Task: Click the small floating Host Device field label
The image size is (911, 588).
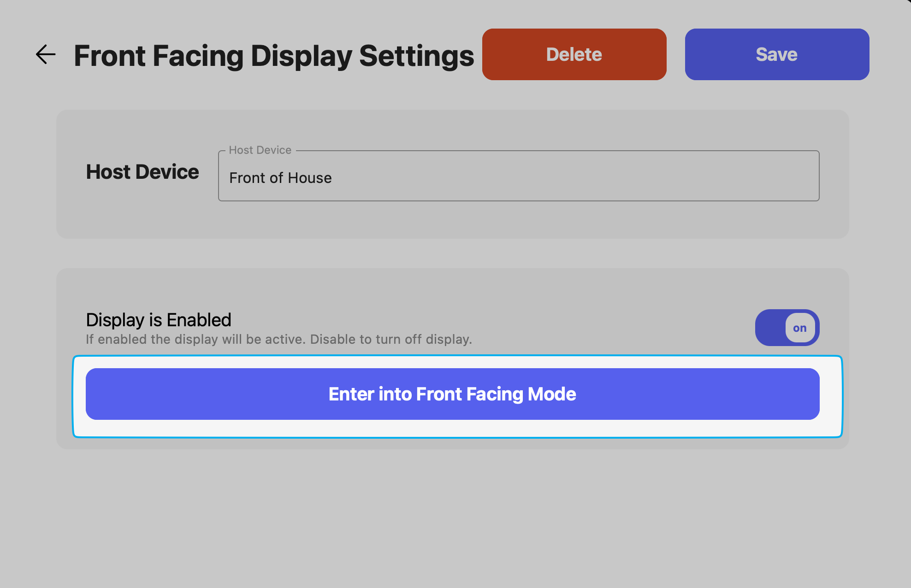Action: click(260, 150)
